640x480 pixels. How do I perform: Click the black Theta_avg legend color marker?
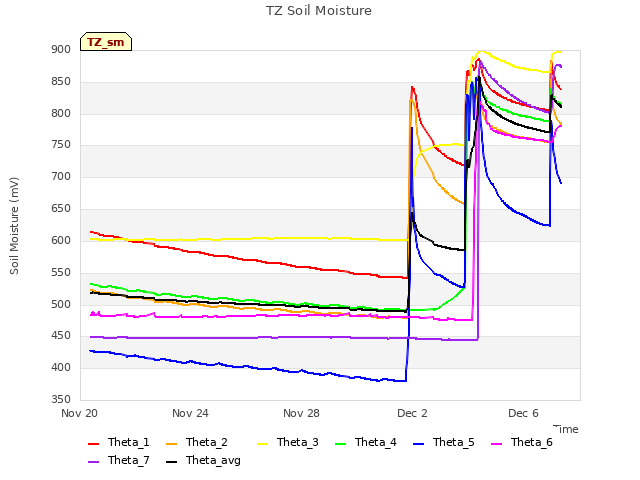pos(172,462)
